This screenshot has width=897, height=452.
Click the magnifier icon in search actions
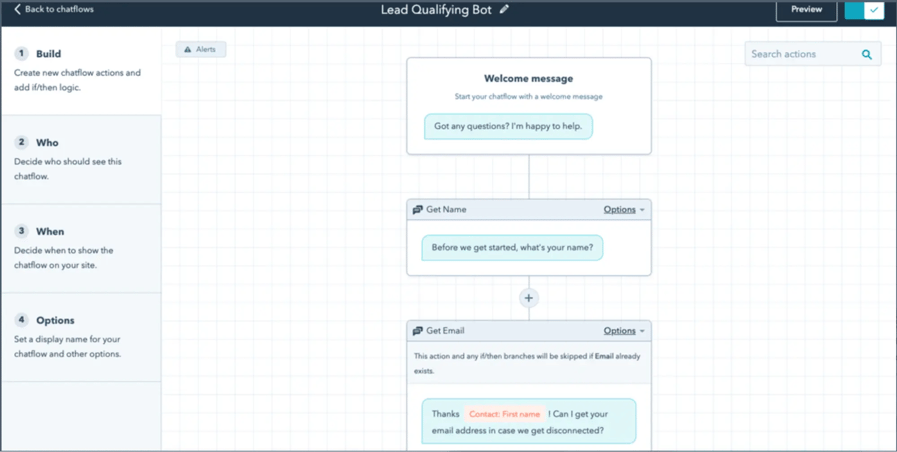pyautogui.click(x=867, y=55)
